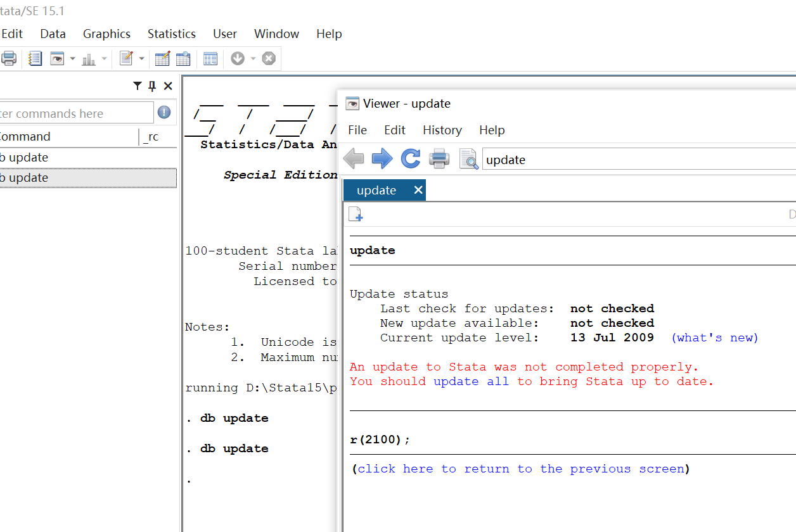Viewport: 796px width, 532px height.
Task: Close the update tab in Viewer
Action: 418,190
